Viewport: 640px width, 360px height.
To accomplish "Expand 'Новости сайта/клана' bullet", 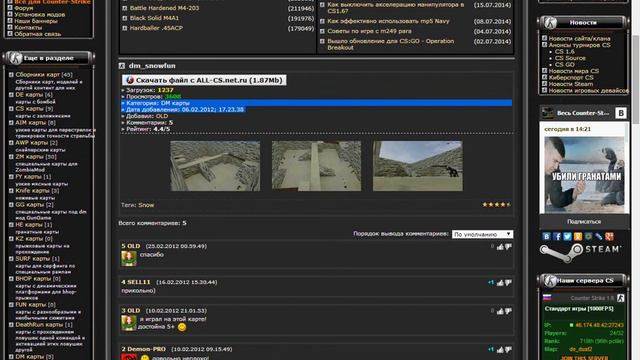I will click(544, 38).
